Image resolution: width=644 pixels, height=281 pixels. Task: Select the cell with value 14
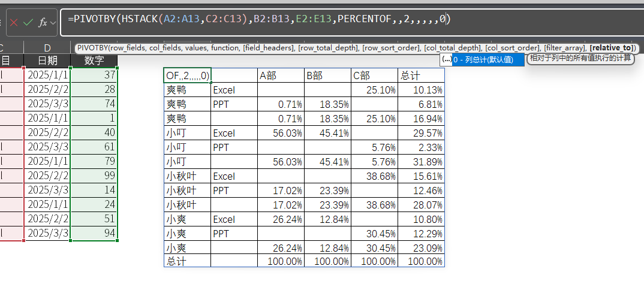(95, 189)
